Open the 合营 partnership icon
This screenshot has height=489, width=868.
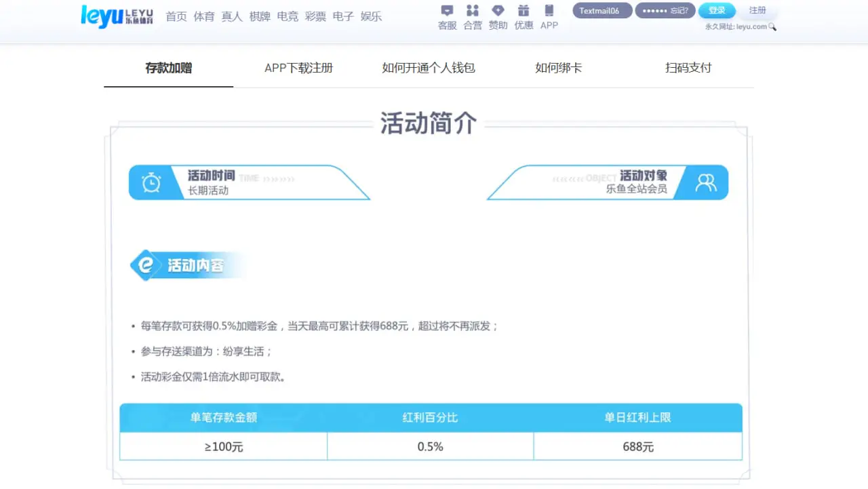(472, 11)
